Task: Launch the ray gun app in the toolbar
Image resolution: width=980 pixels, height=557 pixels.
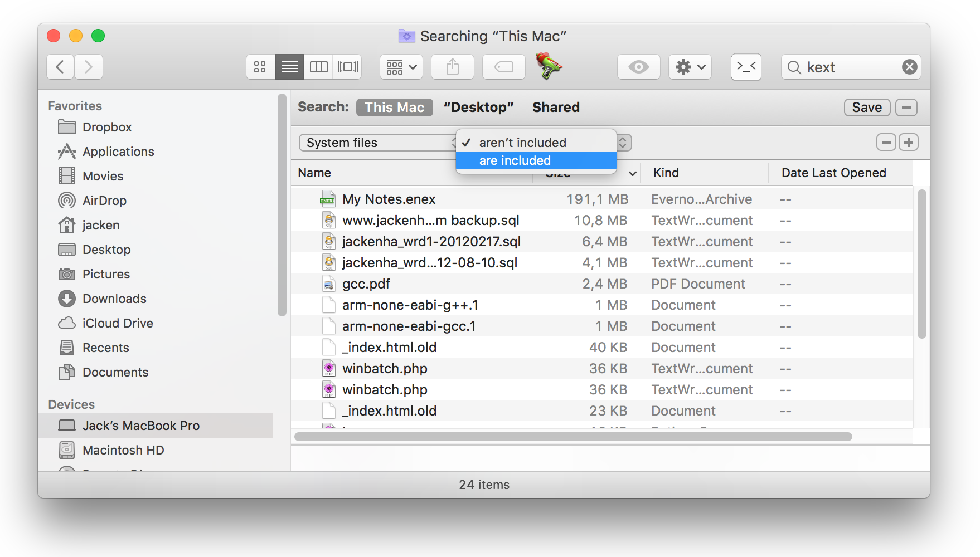Action: (x=549, y=66)
